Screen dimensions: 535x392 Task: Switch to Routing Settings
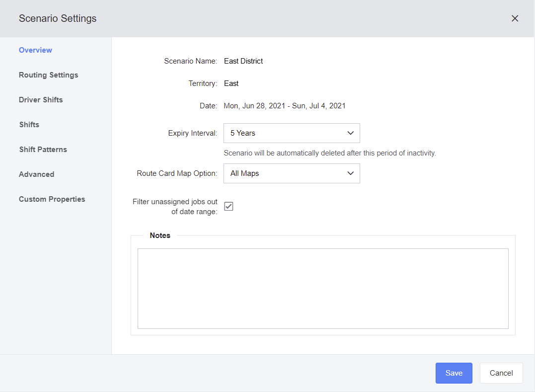point(49,75)
